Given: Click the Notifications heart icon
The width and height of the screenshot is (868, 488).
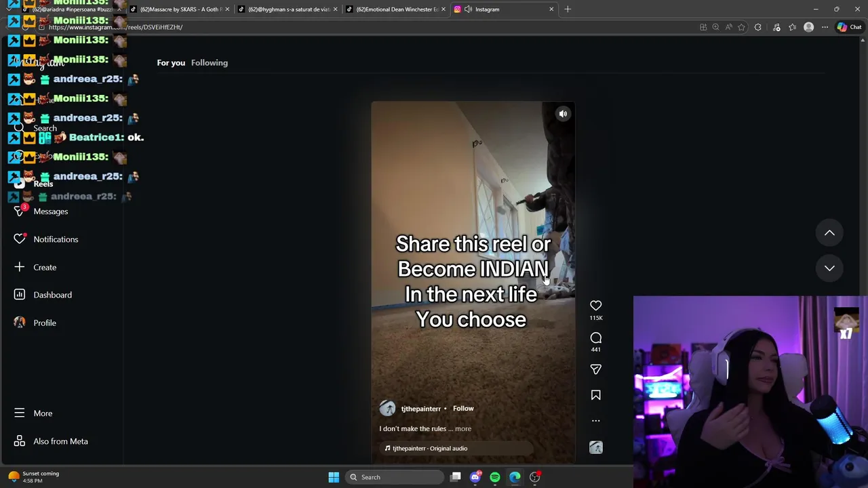Looking at the screenshot, I should click(x=20, y=239).
